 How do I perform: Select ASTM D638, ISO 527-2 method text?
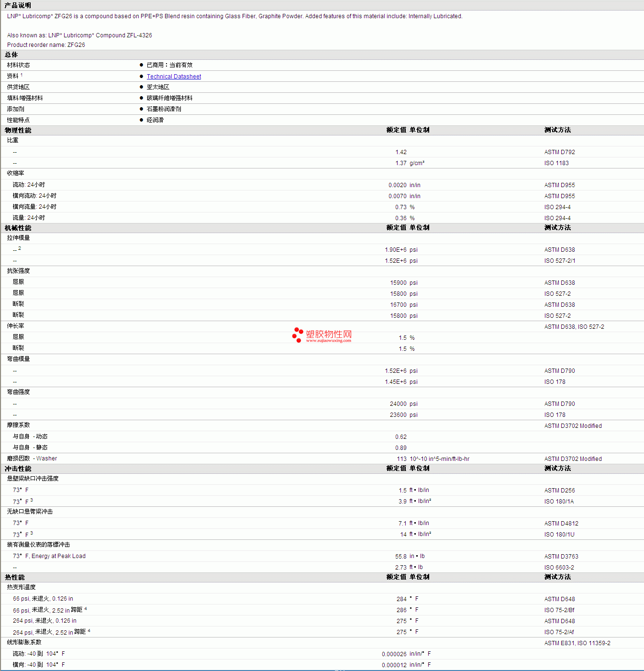(x=574, y=327)
